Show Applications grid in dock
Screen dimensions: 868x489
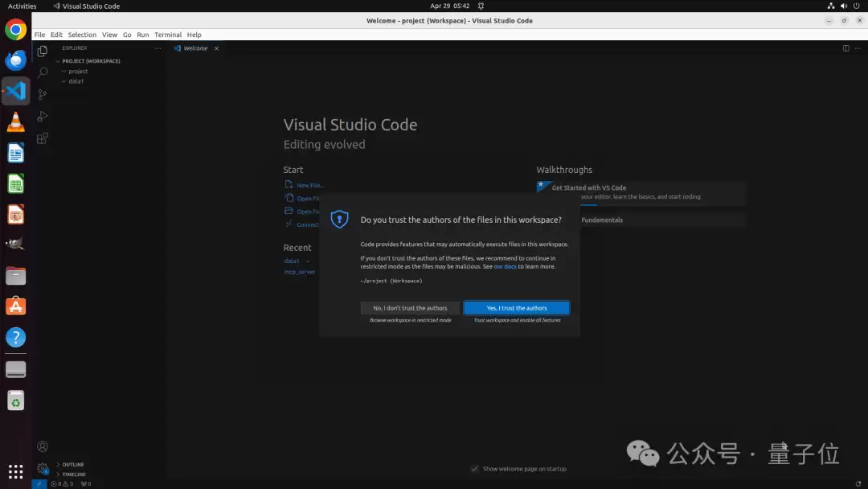(x=15, y=471)
